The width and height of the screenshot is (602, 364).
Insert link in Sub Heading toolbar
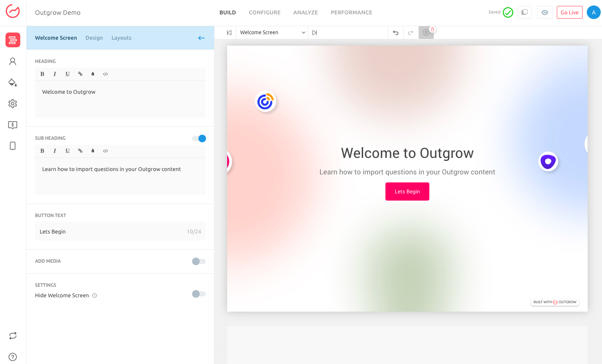coord(80,151)
